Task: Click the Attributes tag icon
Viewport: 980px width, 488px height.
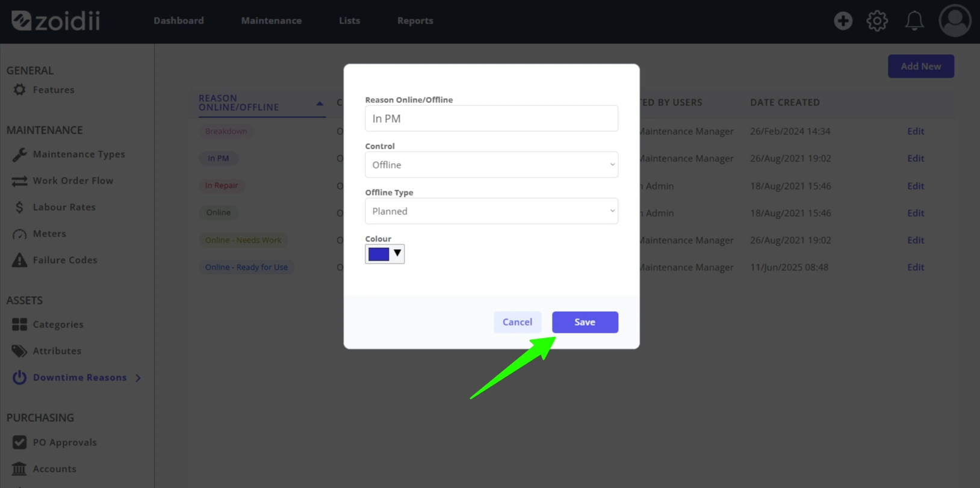Action: click(x=19, y=351)
